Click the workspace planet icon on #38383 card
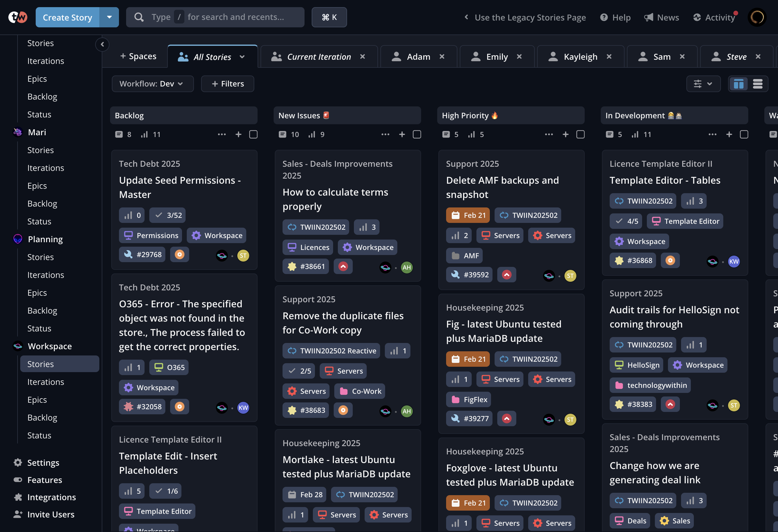This screenshot has width=778, height=532. click(x=712, y=405)
